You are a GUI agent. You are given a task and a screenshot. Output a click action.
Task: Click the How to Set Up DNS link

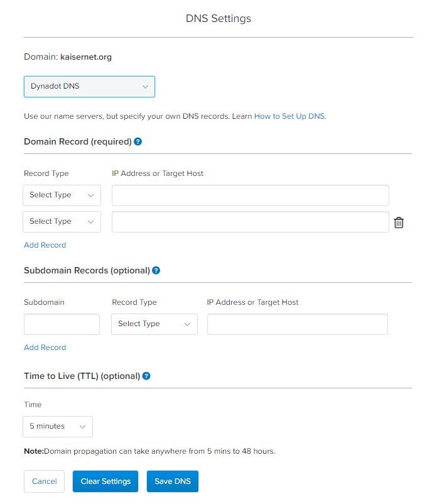coord(289,116)
